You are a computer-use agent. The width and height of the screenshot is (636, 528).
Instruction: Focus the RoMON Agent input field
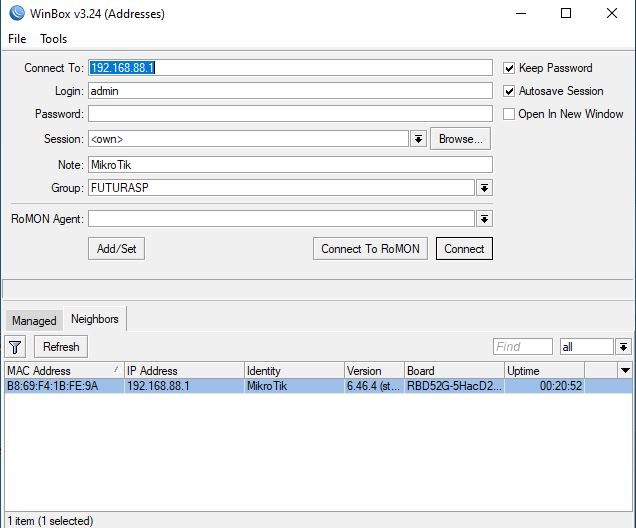point(281,219)
